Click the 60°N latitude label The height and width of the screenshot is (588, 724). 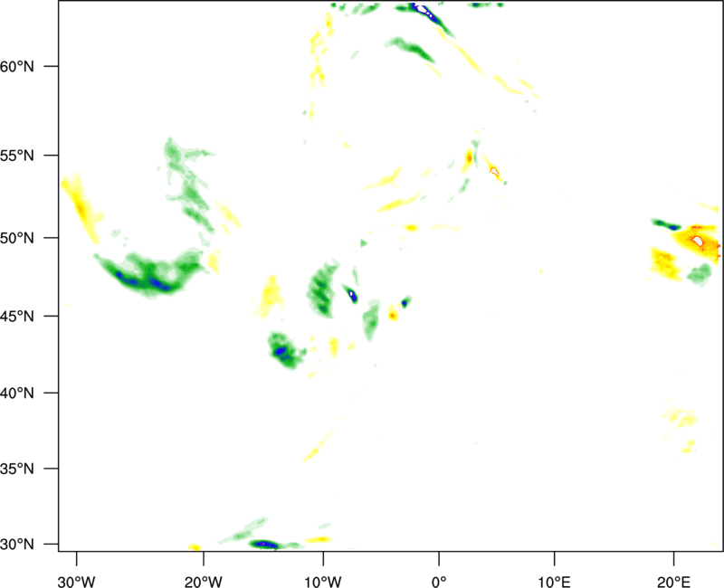pos(17,66)
